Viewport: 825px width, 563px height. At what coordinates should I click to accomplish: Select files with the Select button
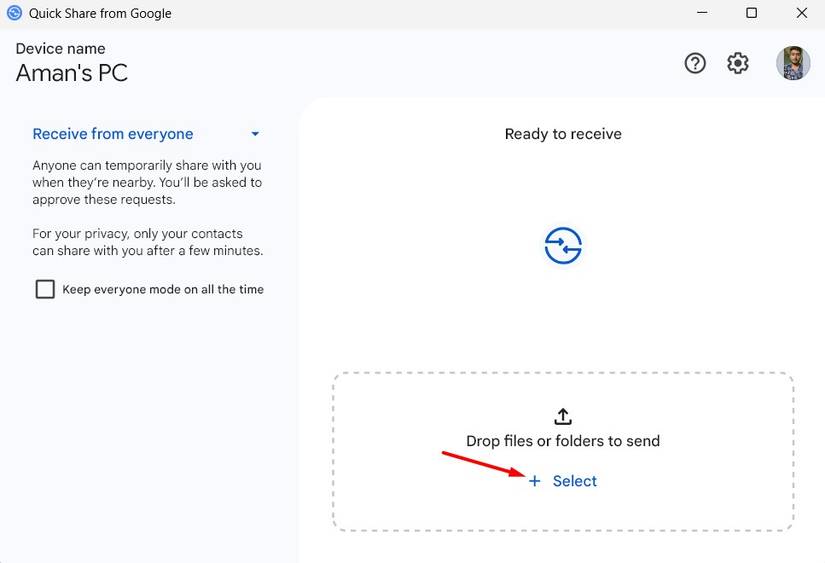click(563, 481)
